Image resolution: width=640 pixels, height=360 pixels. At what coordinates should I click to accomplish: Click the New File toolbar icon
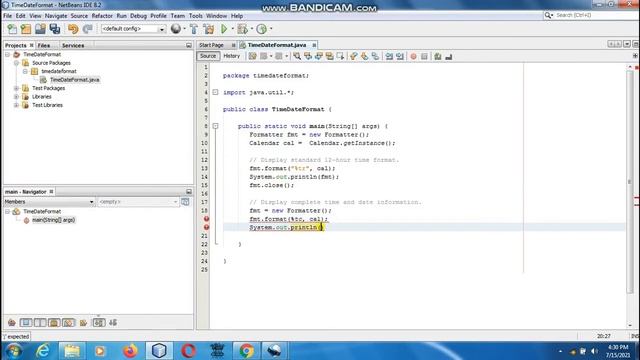[x=12, y=29]
